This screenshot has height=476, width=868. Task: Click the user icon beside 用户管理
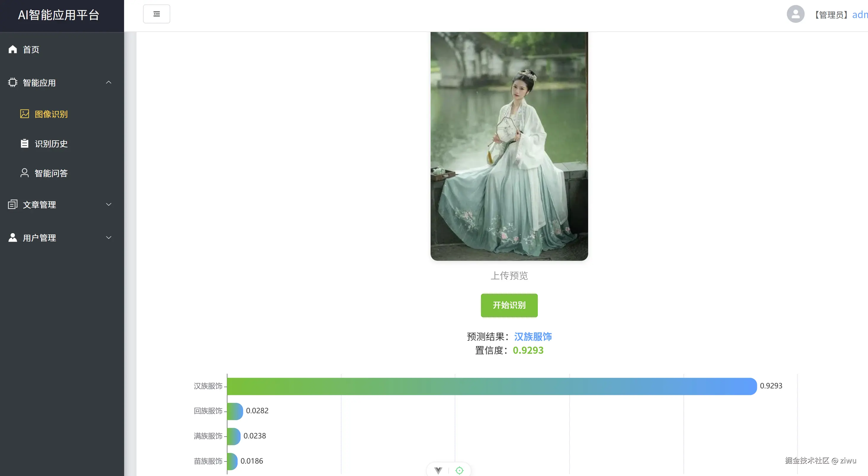tap(12, 238)
